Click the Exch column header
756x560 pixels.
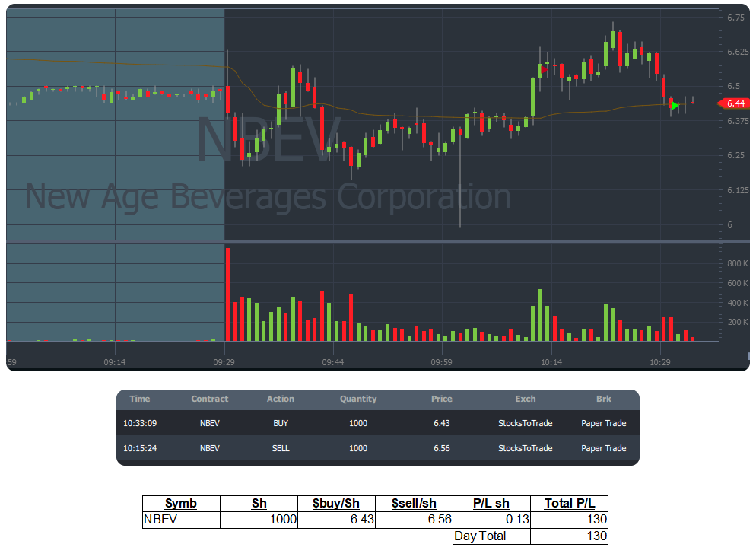click(x=525, y=399)
